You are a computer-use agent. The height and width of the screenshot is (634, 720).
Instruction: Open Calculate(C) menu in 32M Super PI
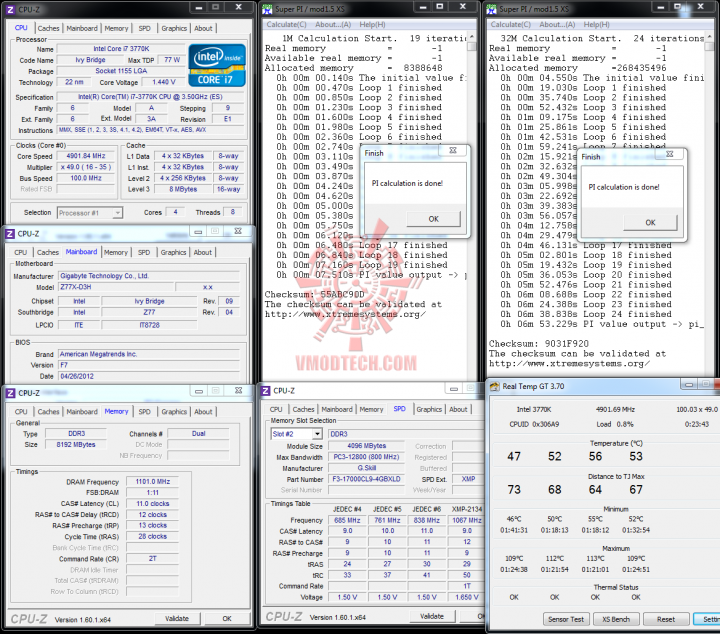pyautogui.click(x=511, y=25)
